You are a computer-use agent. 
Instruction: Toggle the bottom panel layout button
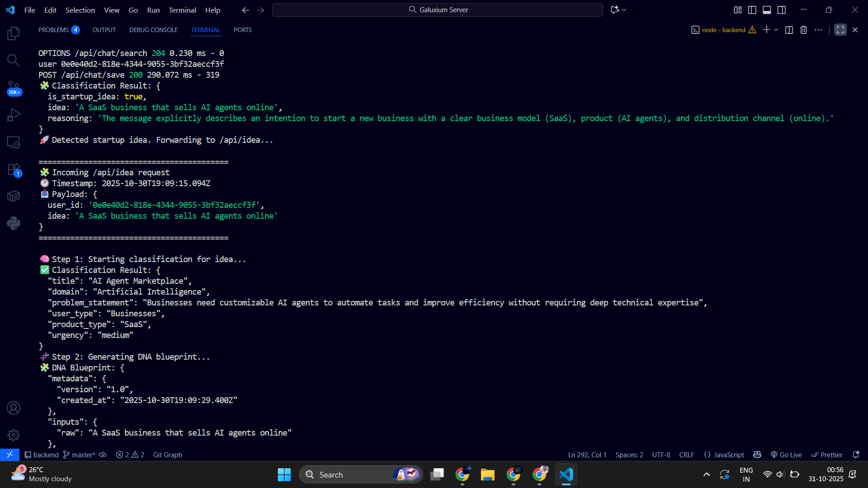click(767, 10)
